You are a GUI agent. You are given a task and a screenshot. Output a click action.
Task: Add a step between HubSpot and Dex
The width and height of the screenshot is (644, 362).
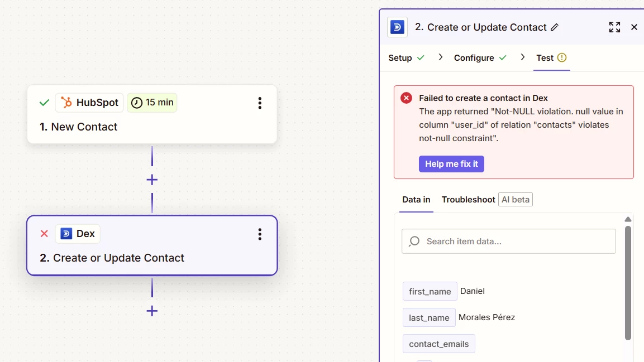152,180
